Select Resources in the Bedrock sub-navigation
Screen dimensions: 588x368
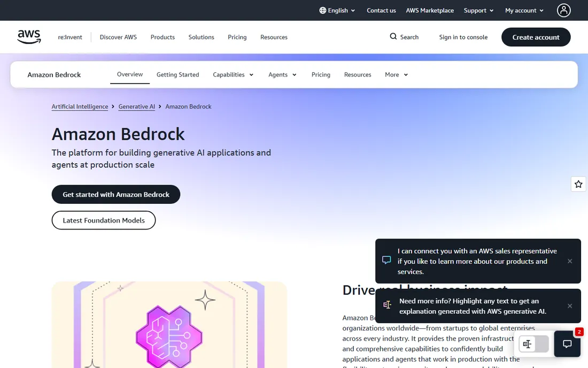tap(358, 75)
